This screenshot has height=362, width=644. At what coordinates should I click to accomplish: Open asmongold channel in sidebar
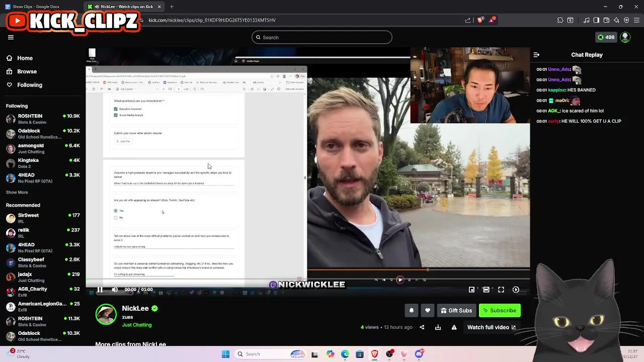click(x=43, y=148)
